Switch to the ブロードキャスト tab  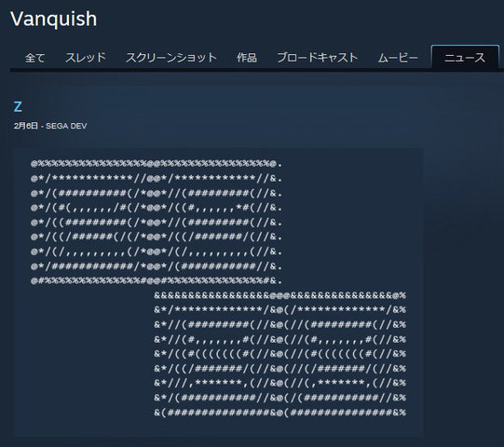pos(318,58)
